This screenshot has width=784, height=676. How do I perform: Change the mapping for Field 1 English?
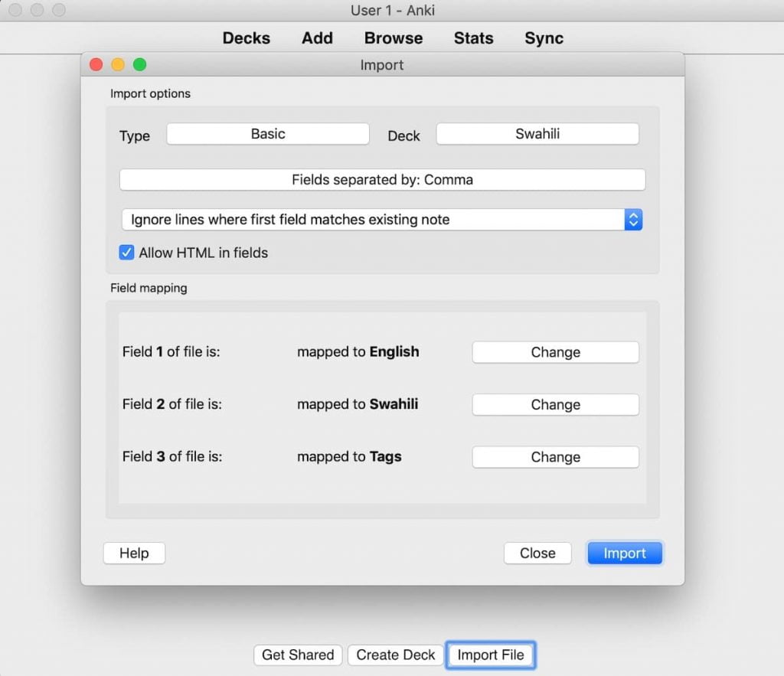click(555, 352)
